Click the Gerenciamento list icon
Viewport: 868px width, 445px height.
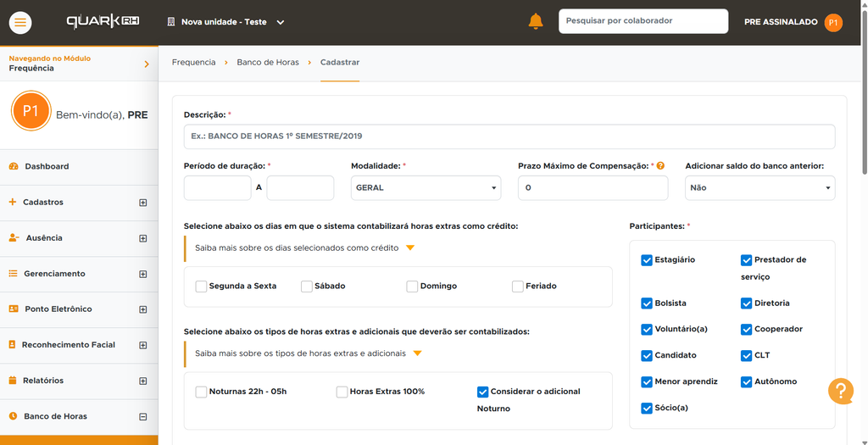pyautogui.click(x=14, y=274)
